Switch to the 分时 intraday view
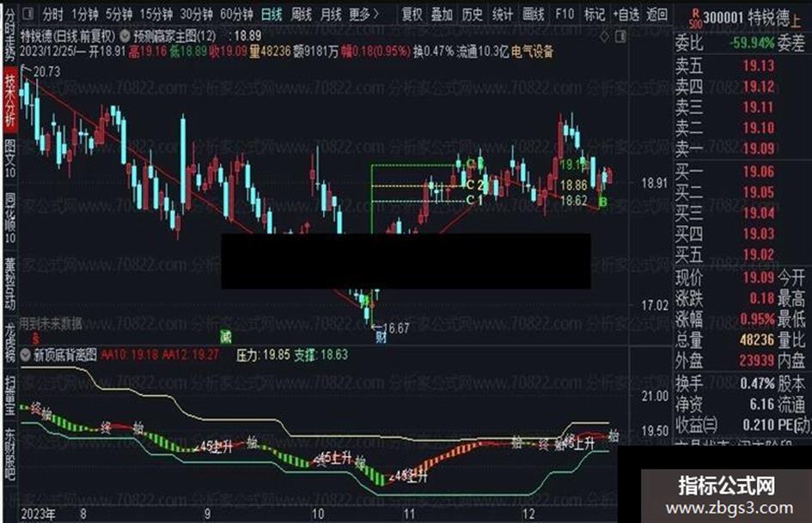812x523 pixels. point(52,14)
